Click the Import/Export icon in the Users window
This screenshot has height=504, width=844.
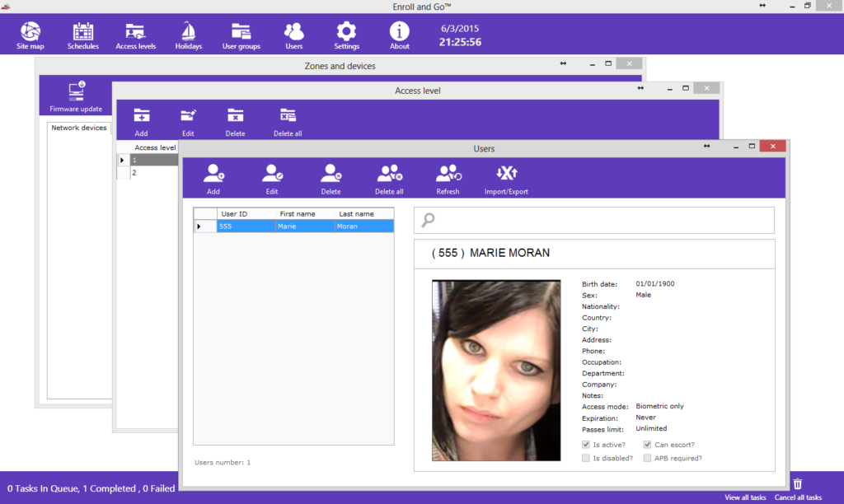[507, 173]
